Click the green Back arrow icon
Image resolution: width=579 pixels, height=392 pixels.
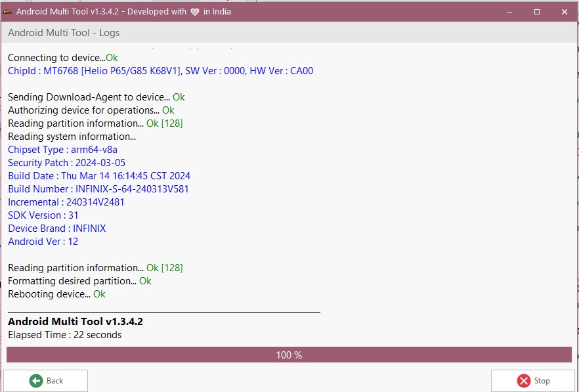click(36, 381)
